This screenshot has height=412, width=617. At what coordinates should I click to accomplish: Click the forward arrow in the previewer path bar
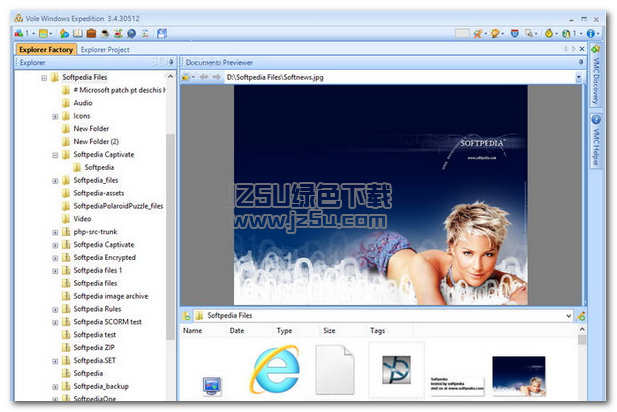pyautogui.click(x=216, y=77)
